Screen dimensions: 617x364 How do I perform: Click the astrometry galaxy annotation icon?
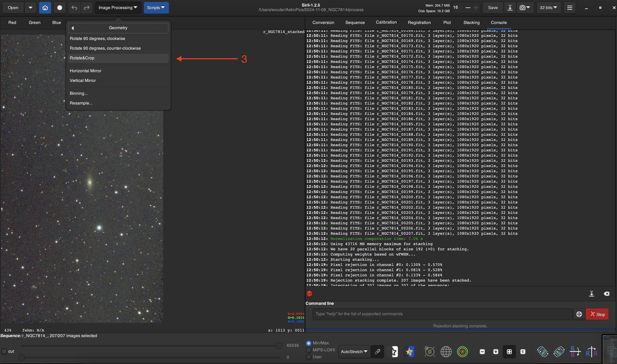pyautogui.click(x=430, y=352)
